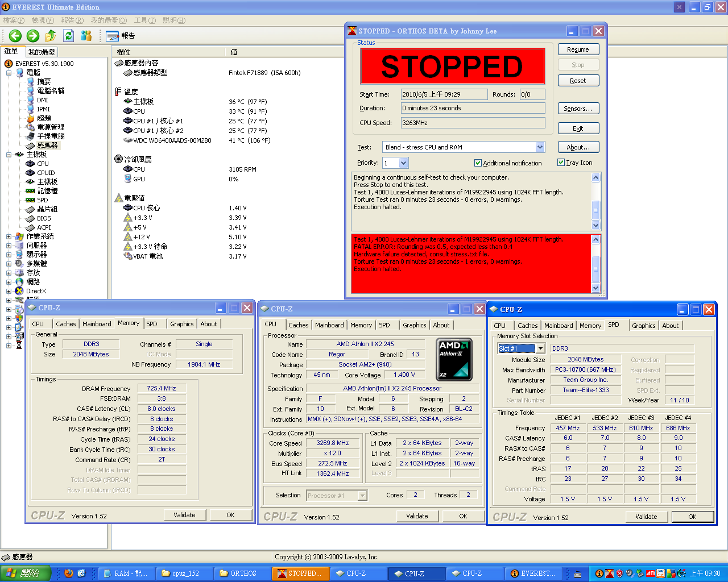The image size is (728, 582).
Task: Click the Start Time field in ORTHOS
Action: pyautogui.click(x=444, y=94)
